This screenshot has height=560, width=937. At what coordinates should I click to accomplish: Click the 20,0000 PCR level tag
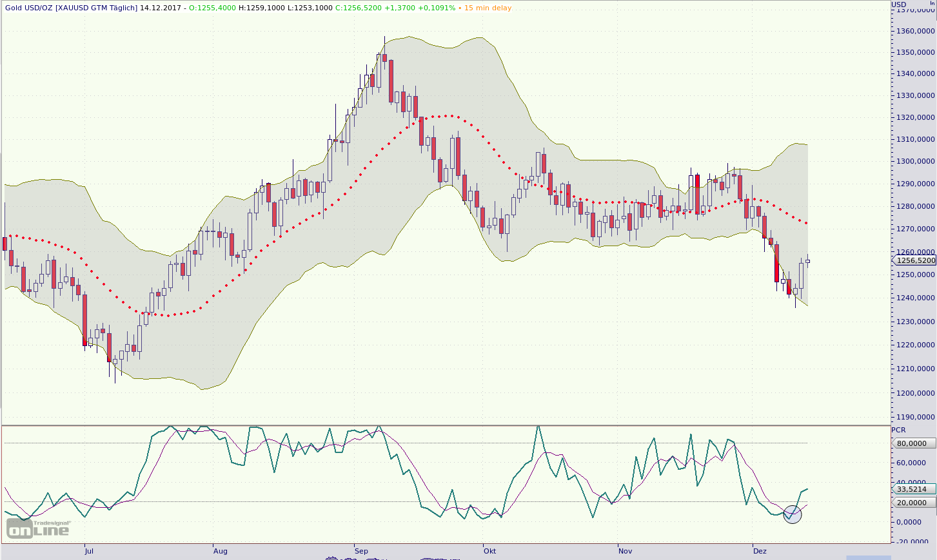pyautogui.click(x=914, y=503)
